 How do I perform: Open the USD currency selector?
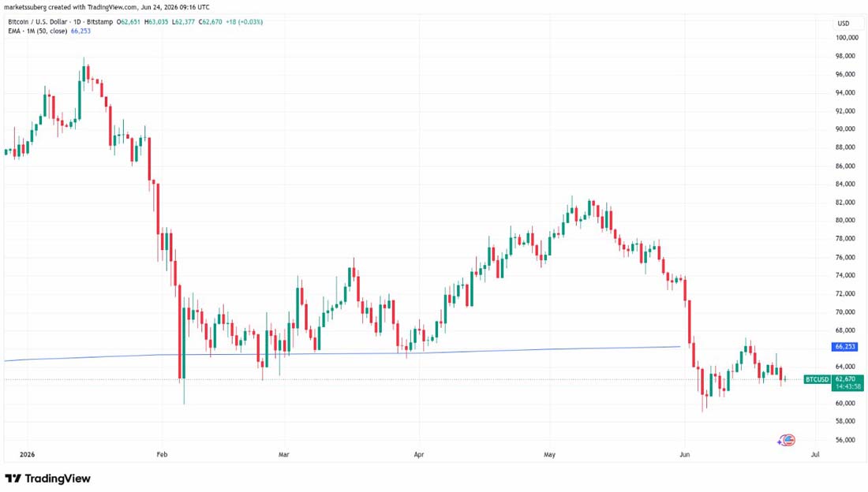click(843, 23)
